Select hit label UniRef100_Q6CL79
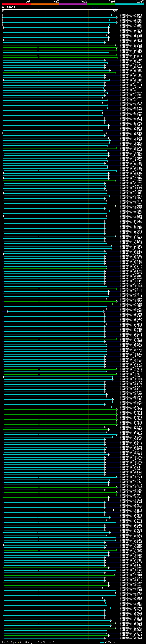 pos(131,170)
